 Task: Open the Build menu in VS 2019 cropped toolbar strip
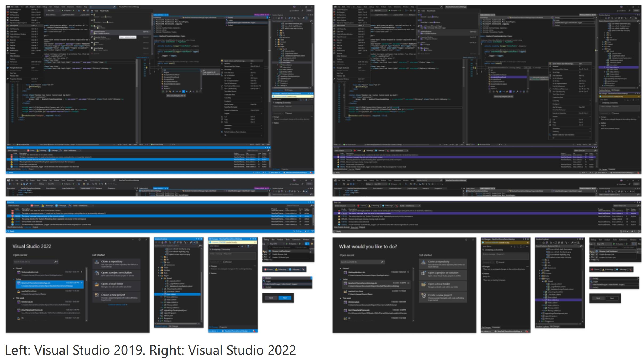(39, 180)
